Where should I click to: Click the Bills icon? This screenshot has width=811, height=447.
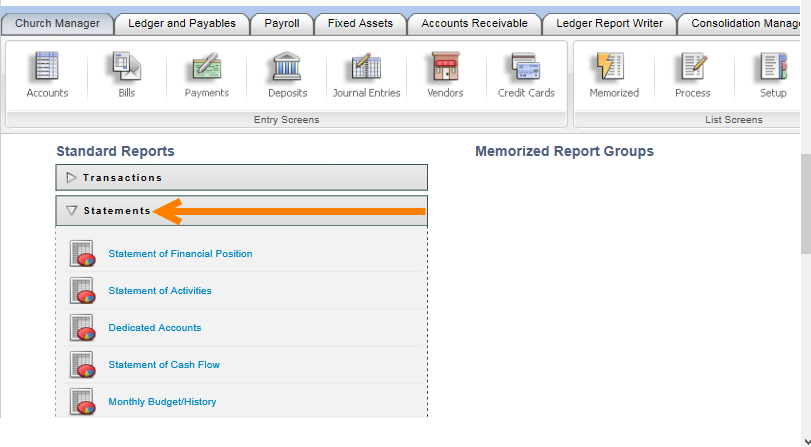126,68
